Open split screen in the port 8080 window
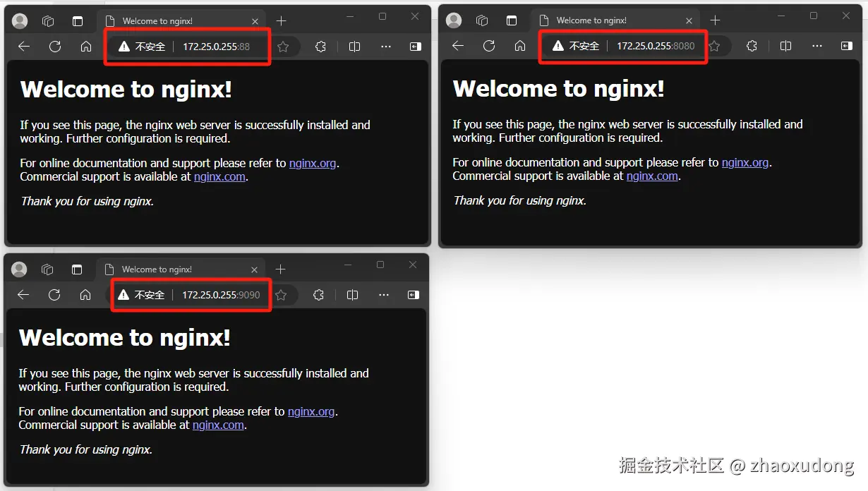The image size is (868, 491). click(x=786, y=46)
